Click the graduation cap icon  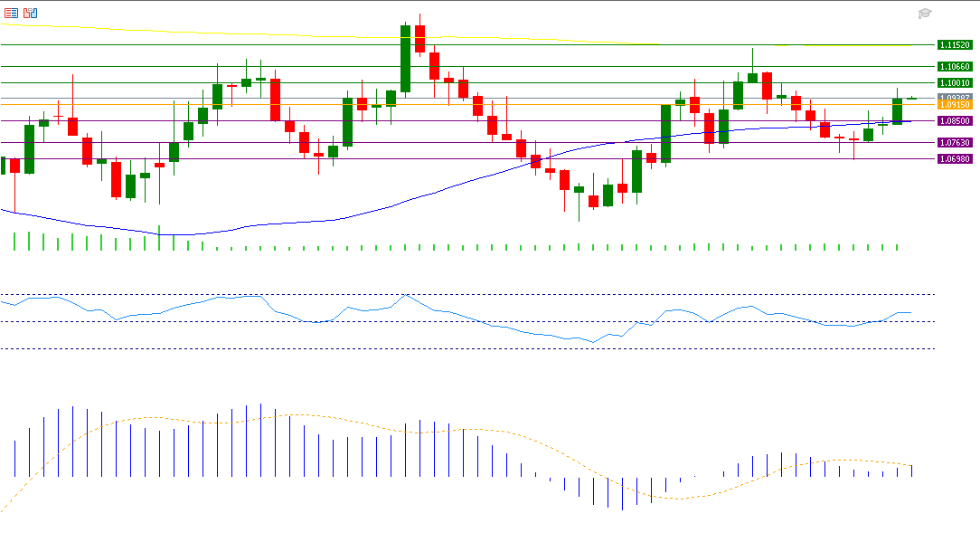pos(924,14)
